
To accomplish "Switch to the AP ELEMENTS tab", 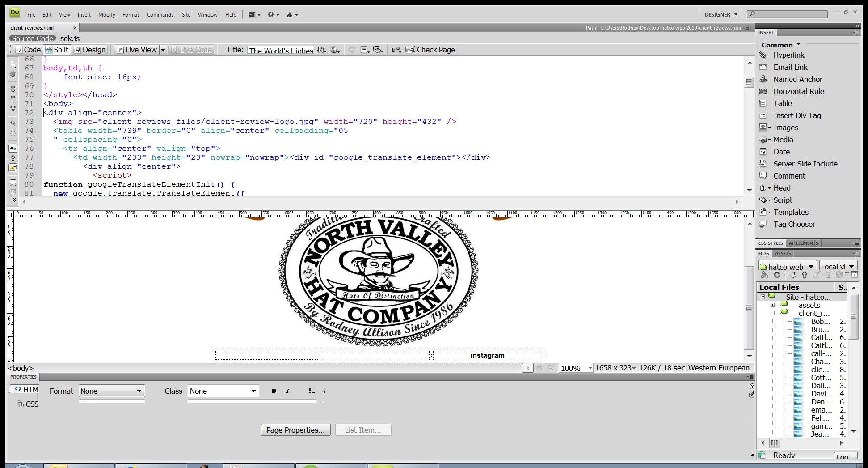I will (803, 243).
